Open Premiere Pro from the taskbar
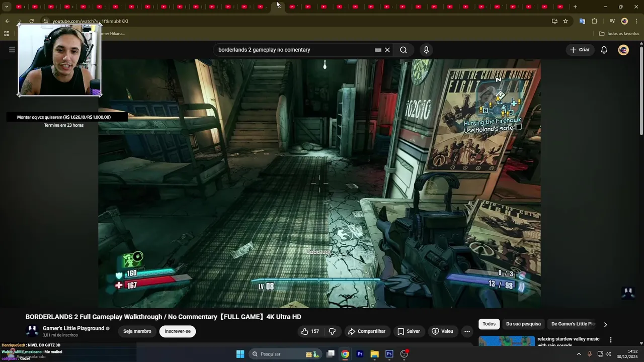 pos(360,354)
